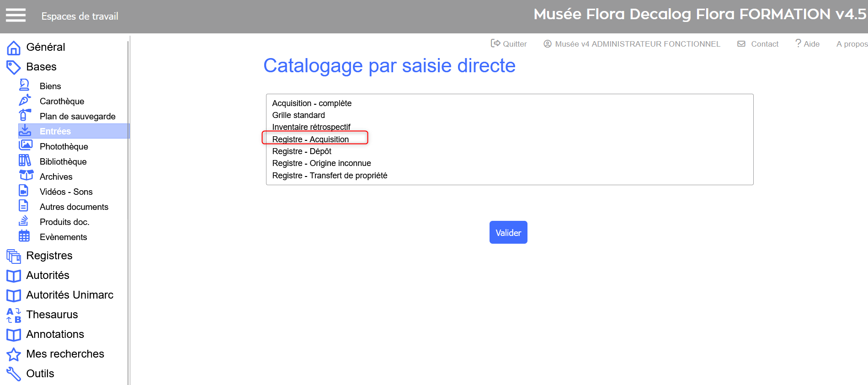Click the Photothèque picture icon
This screenshot has width=868, height=385.
[x=25, y=146]
